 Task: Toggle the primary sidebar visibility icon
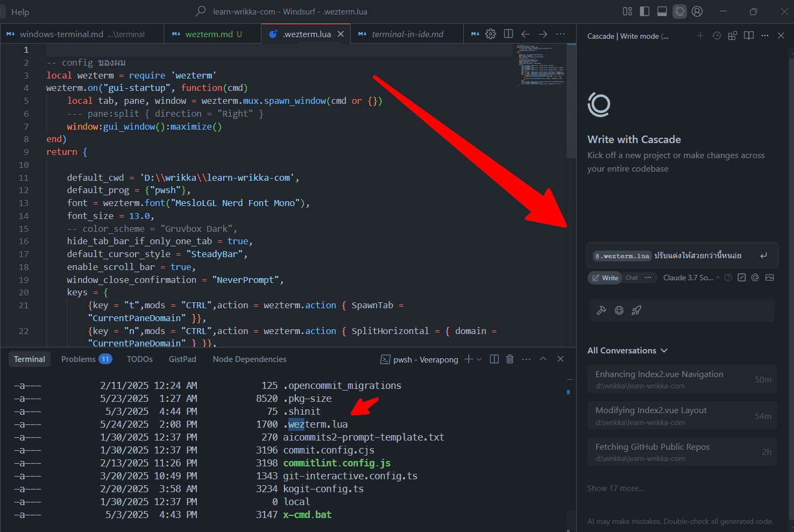click(644, 11)
